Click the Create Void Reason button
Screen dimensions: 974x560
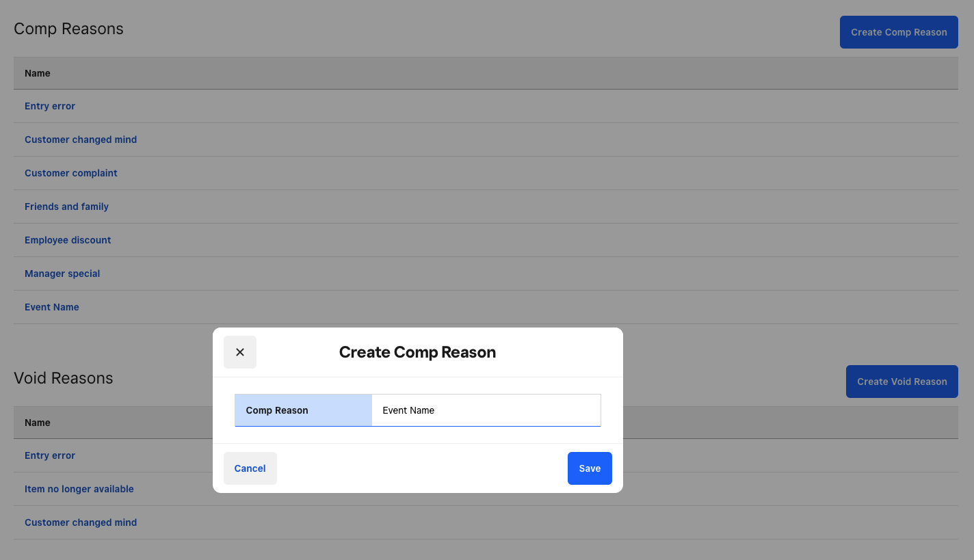901,381
